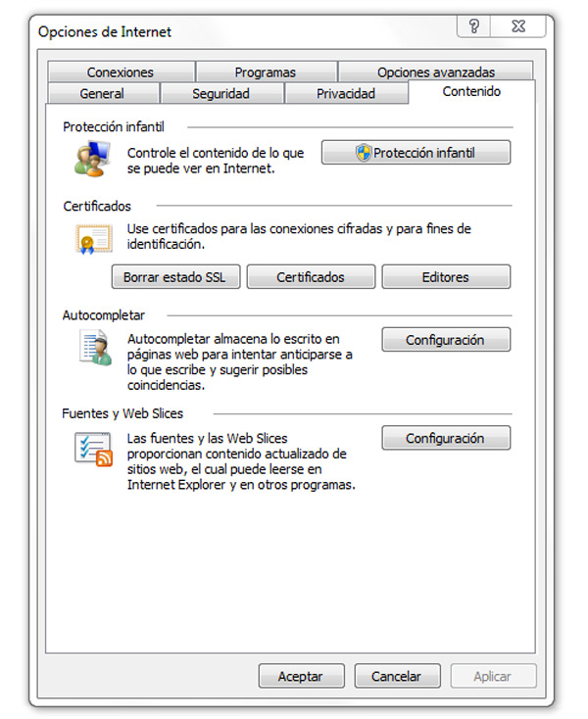
Task: Open the Protección infantil button
Action: [416, 153]
